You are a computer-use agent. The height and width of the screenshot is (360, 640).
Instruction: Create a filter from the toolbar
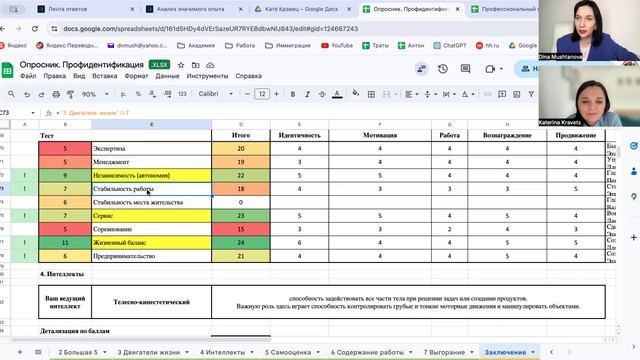click(x=531, y=94)
